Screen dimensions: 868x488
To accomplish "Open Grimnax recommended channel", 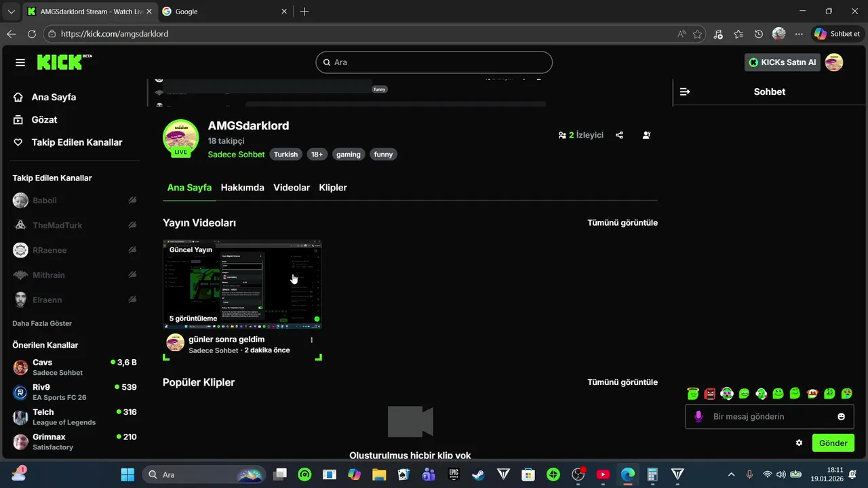I will coord(75,442).
